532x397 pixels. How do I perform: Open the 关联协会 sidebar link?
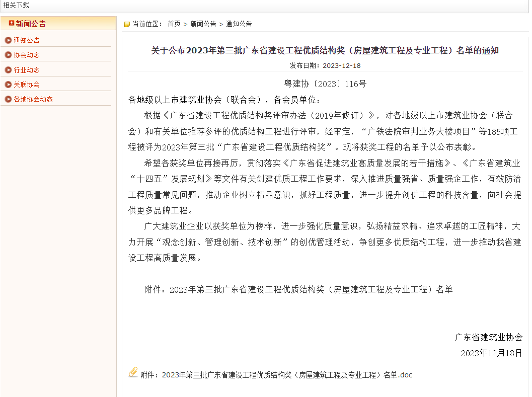27,85
